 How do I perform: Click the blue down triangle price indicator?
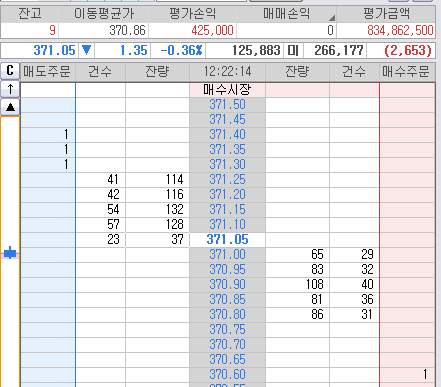86,50
